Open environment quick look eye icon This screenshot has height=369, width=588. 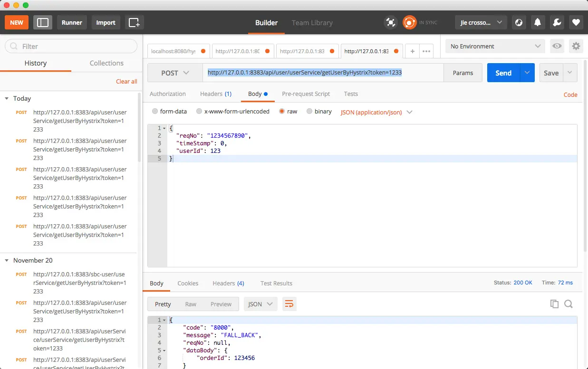[x=557, y=46]
